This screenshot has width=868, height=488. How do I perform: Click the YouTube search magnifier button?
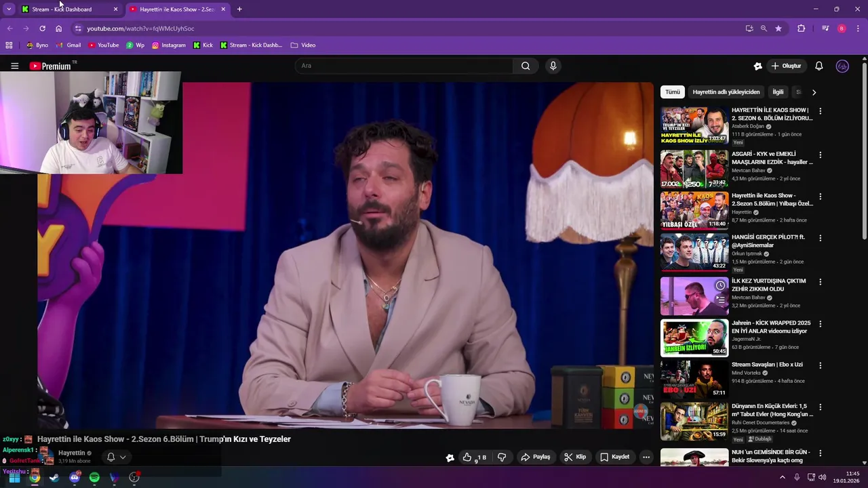(x=526, y=66)
